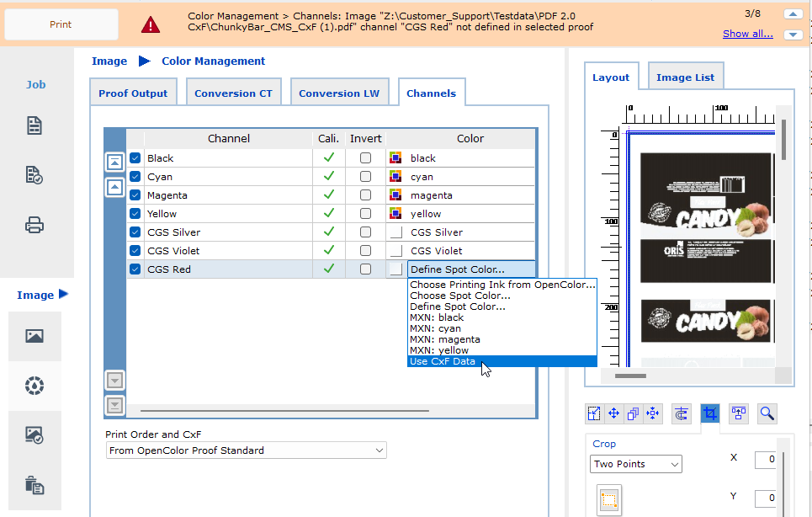This screenshot has width=812, height=517.
Task: Select the Move tool icon
Action: click(613, 413)
